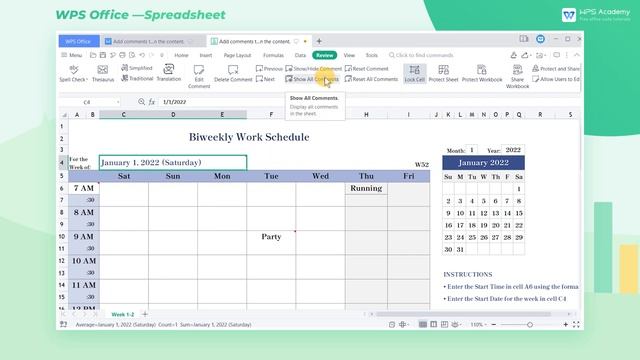Click Reset Comment
Image resolution: width=640 pixels, height=360 pixels.
(367, 69)
